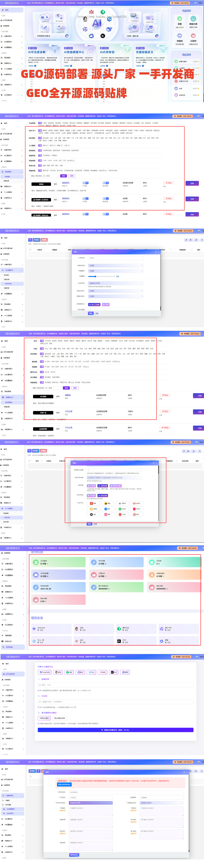
Task: Click the KIMI model card in 模型收录
Action: (x=136, y=641)
